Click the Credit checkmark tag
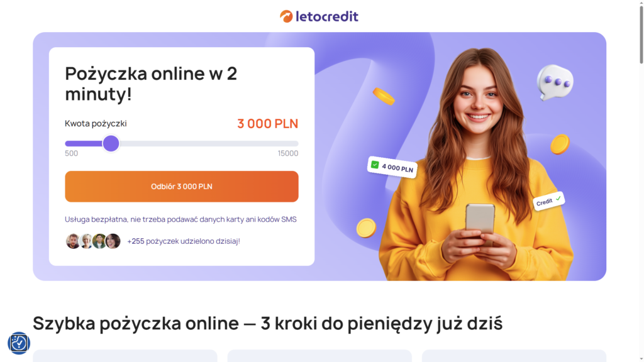The image size is (644, 362). 548,201
